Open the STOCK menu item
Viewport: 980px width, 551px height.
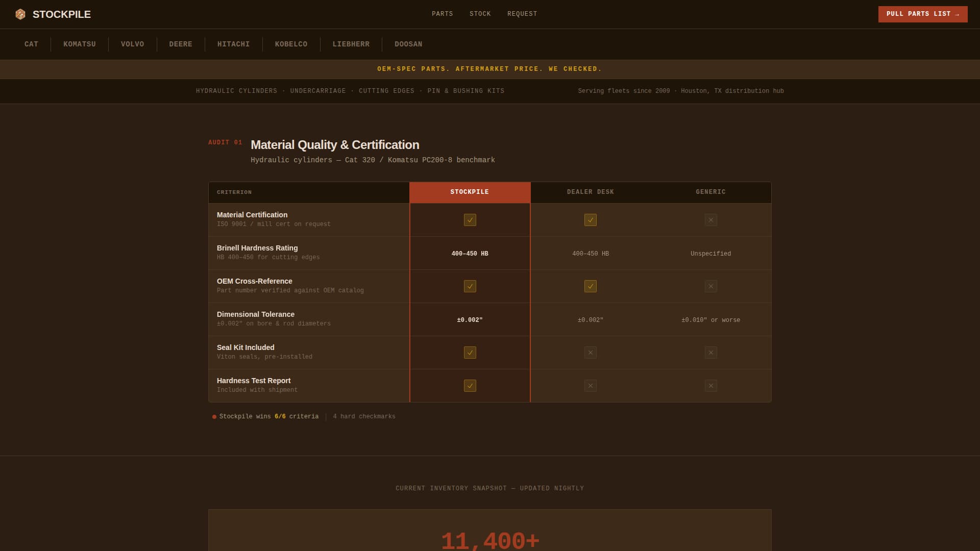pos(480,14)
